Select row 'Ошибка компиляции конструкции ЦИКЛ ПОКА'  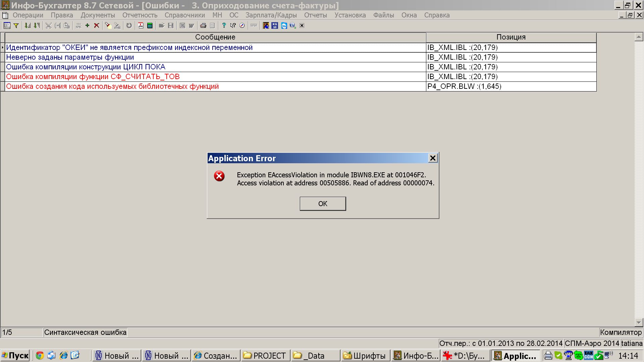tap(301, 67)
